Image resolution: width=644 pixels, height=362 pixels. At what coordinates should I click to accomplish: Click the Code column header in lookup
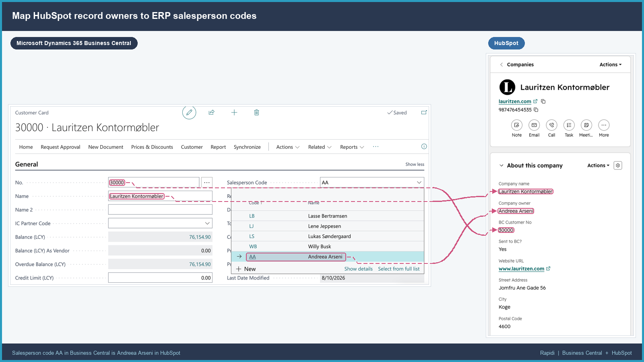click(x=255, y=203)
